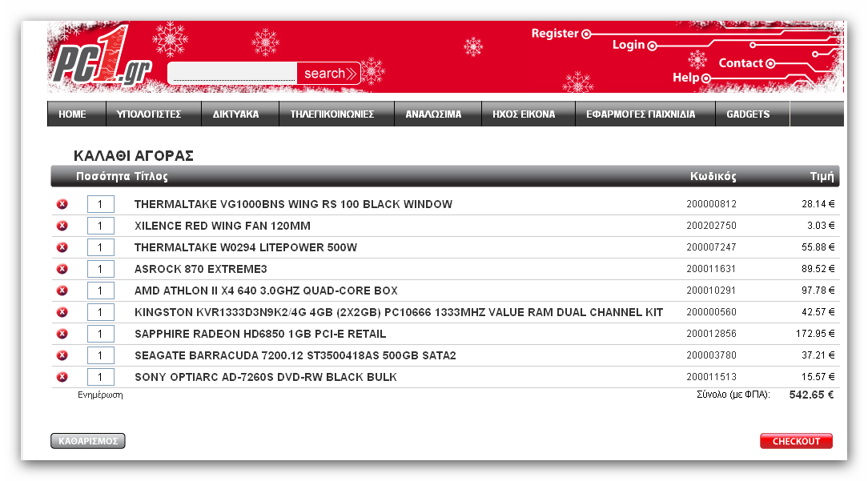Open SAPPHIRE RADEON HD6850 1GB product title
Image resolution: width=868 pixels, height=481 pixels.
click(x=260, y=334)
